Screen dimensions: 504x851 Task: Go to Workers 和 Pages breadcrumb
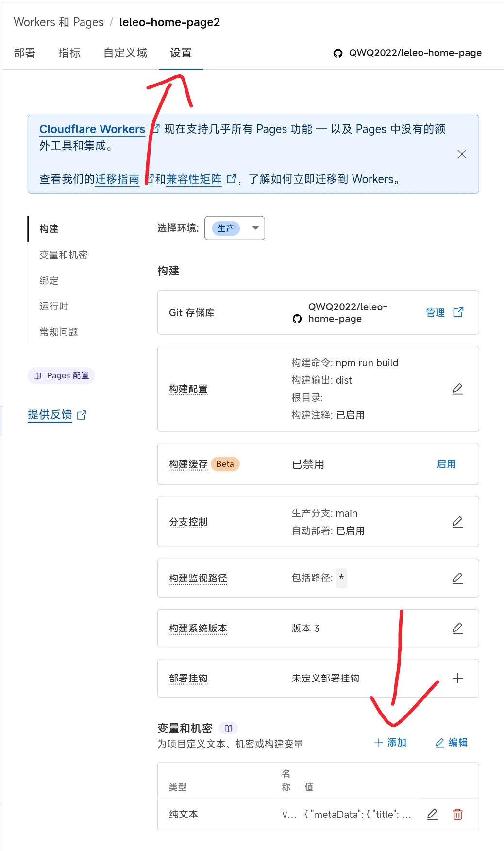point(59,22)
